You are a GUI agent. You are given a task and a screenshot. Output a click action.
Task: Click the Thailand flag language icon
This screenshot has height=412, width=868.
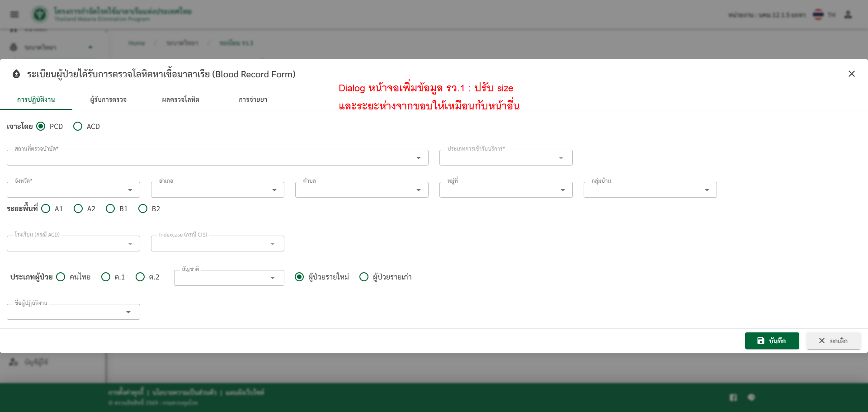(818, 14)
